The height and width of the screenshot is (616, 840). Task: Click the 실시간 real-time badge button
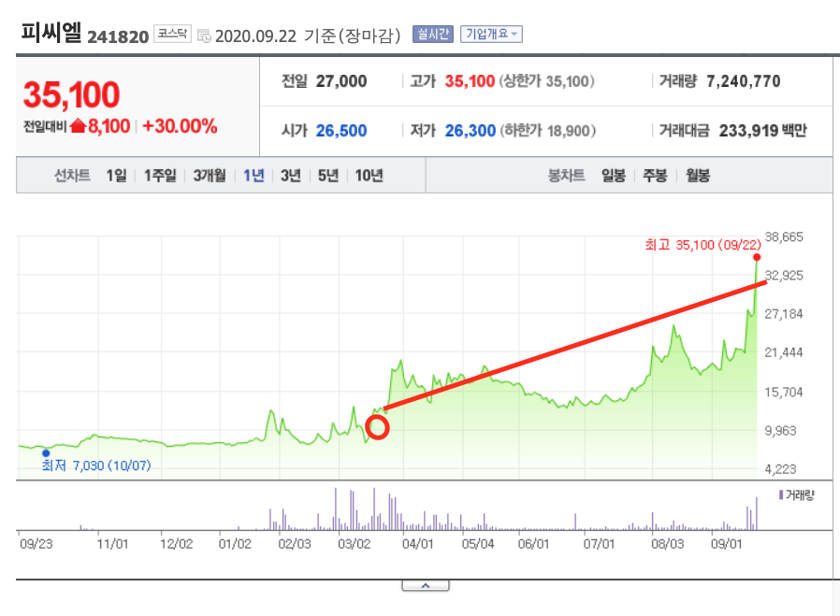(433, 35)
